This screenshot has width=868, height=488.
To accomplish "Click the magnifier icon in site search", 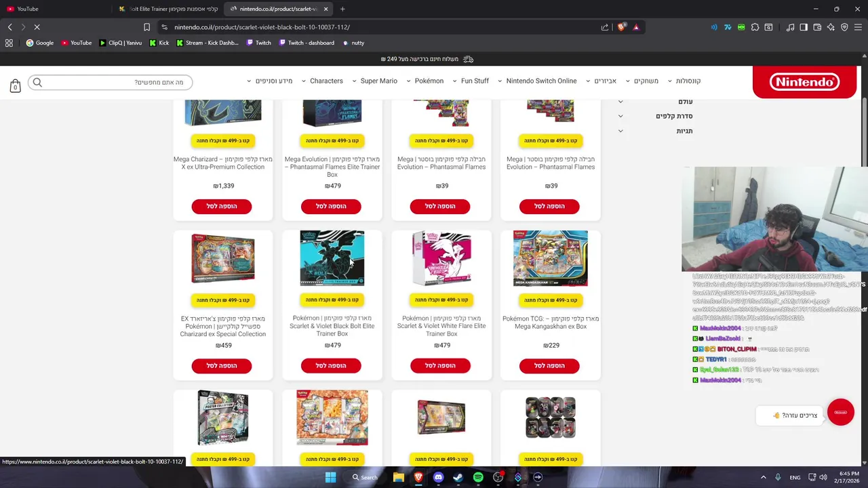I will 37,82.
